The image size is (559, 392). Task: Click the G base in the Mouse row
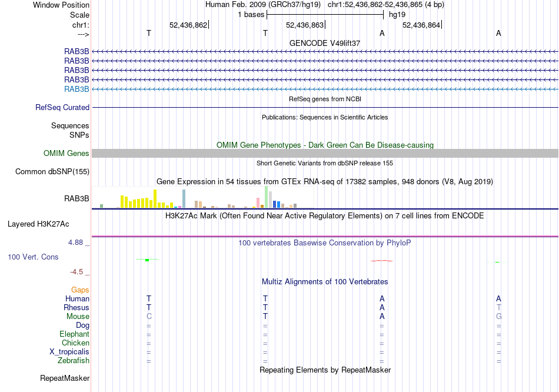tap(499, 317)
